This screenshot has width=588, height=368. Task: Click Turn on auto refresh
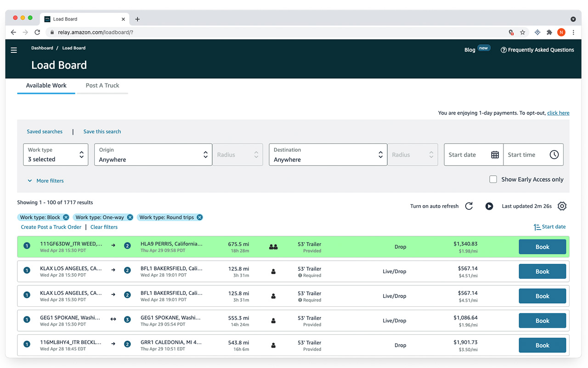pos(434,206)
